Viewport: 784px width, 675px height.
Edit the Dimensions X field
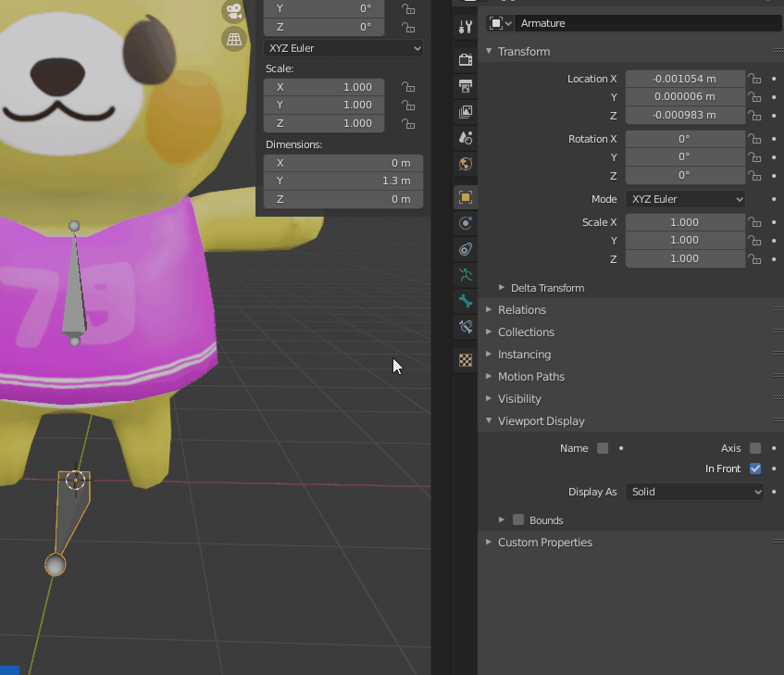point(343,163)
